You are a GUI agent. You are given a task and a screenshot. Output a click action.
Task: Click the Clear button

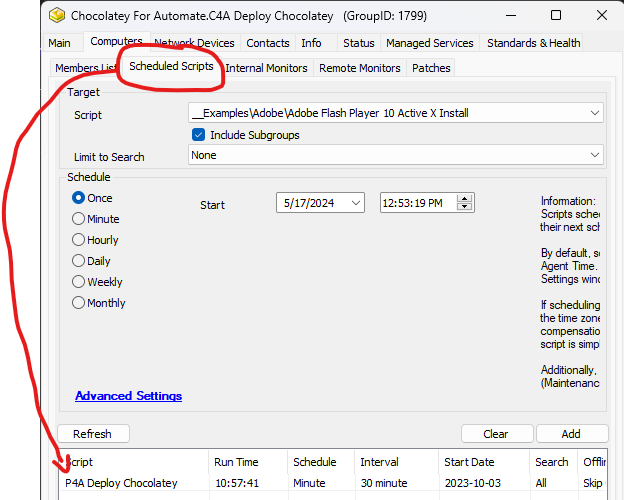point(497,434)
